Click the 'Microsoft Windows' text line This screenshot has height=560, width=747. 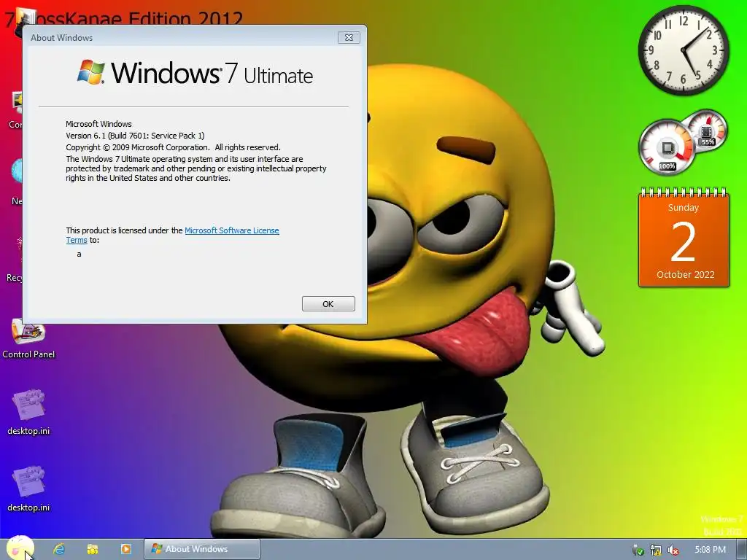coord(98,124)
